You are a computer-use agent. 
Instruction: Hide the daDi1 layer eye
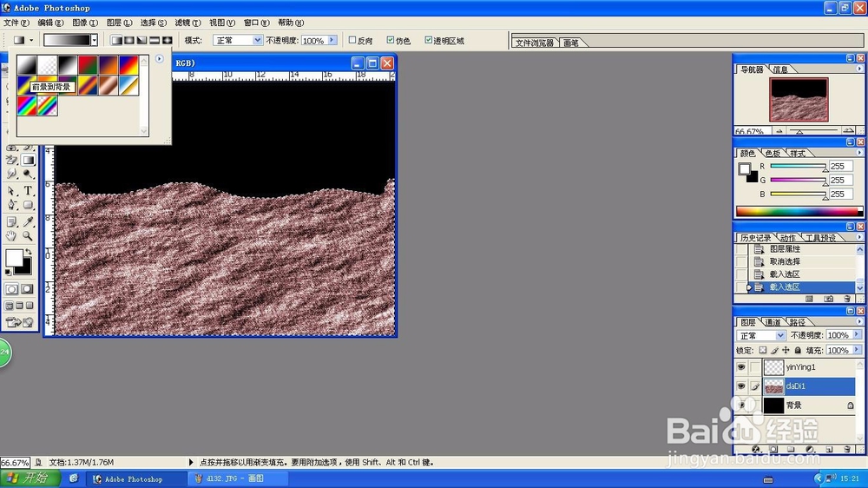[741, 386]
